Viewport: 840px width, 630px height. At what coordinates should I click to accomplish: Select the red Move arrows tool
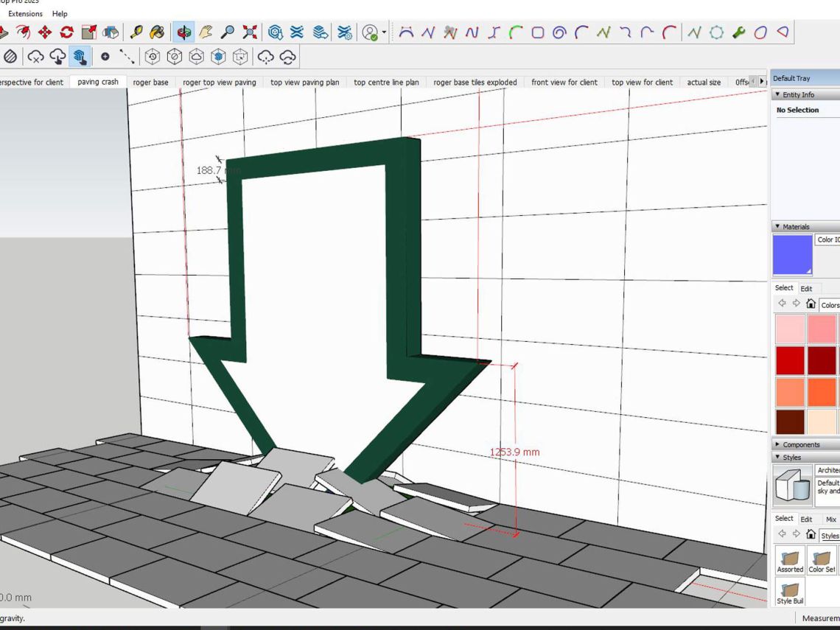point(44,32)
